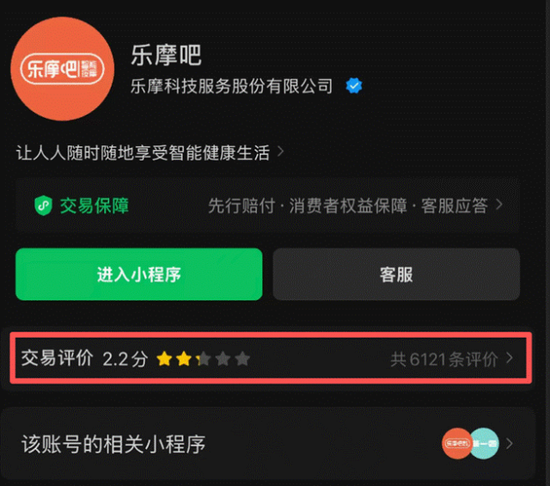Click the 进入小程序 green button
550x486 pixels.
pos(139,274)
